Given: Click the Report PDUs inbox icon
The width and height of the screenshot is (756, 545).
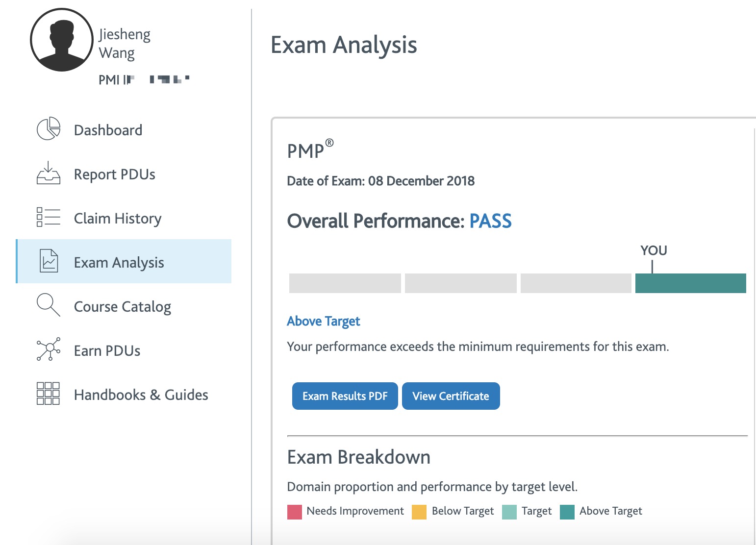Looking at the screenshot, I should [x=49, y=173].
